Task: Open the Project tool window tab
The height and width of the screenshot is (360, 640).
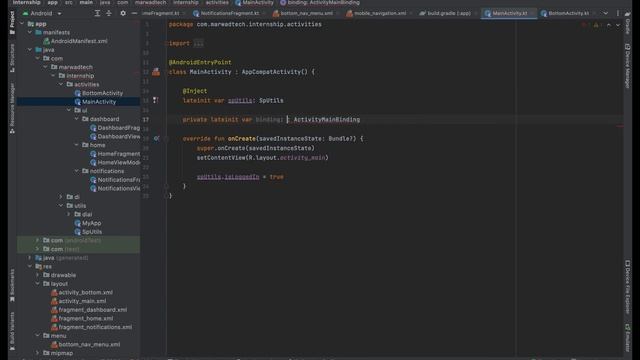Action: point(12,22)
